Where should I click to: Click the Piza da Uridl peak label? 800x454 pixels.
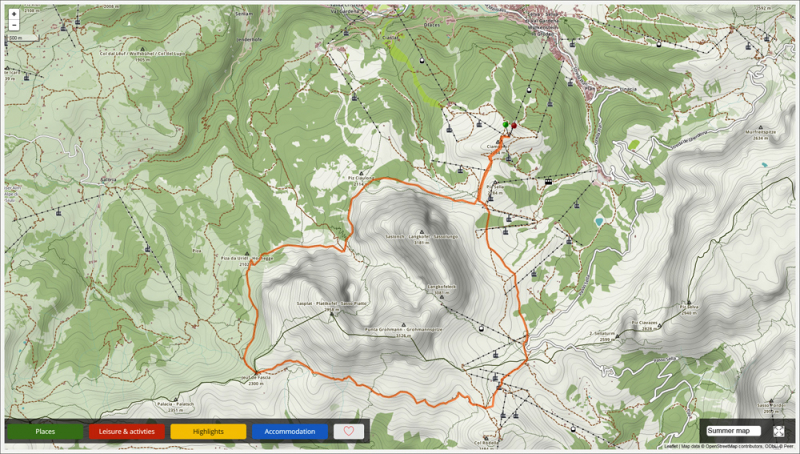(x=247, y=259)
